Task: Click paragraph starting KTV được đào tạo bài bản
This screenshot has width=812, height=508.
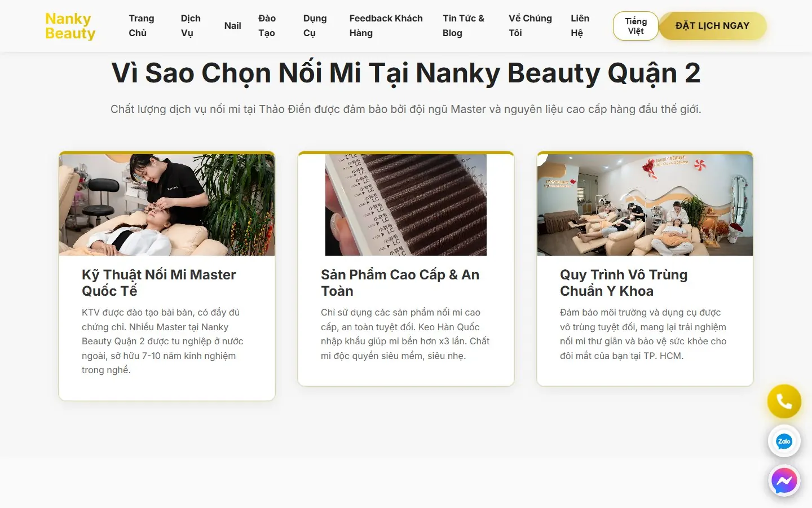Action: click(162, 341)
